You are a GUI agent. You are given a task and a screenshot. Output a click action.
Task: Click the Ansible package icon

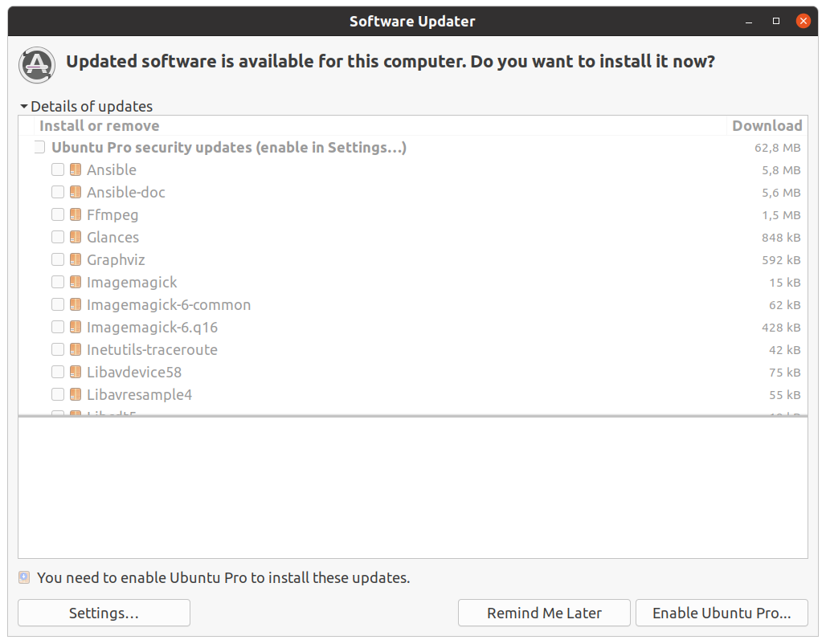click(x=76, y=169)
